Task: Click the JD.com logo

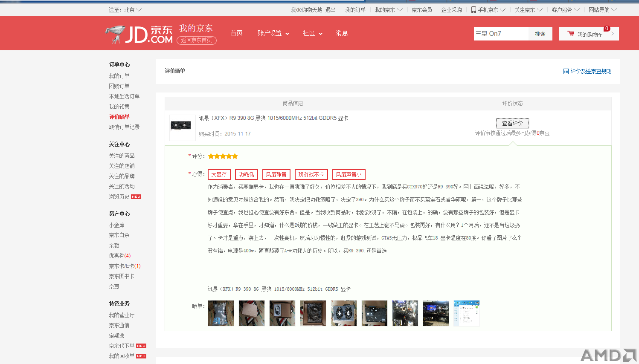Action: [x=139, y=34]
